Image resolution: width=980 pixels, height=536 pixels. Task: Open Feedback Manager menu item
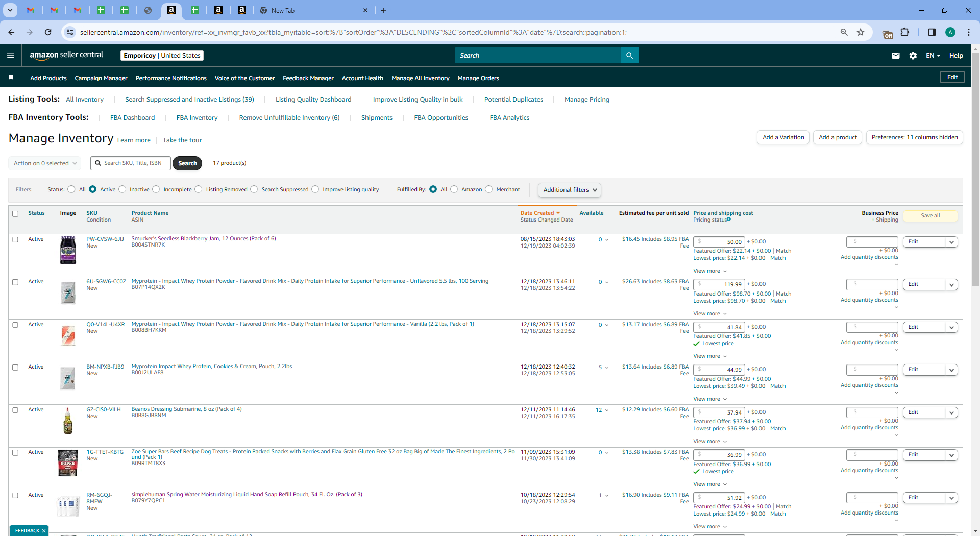[308, 78]
